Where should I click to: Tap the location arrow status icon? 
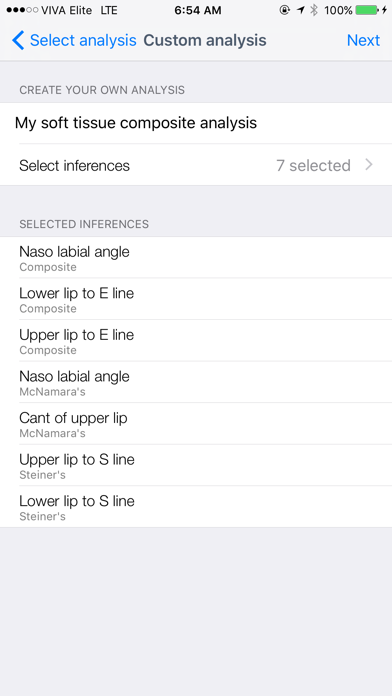(301, 10)
